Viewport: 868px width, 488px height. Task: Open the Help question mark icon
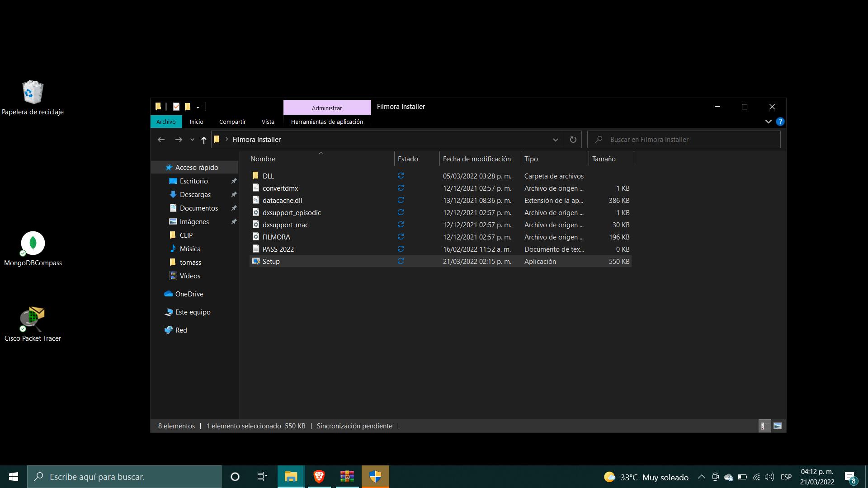pyautogui.click(x=780, y=122)
